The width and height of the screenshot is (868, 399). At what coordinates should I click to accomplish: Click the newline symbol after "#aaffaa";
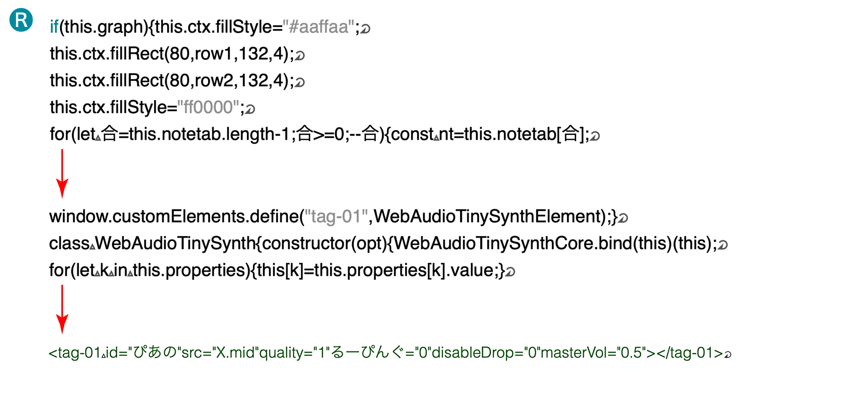tap(366, 29)
